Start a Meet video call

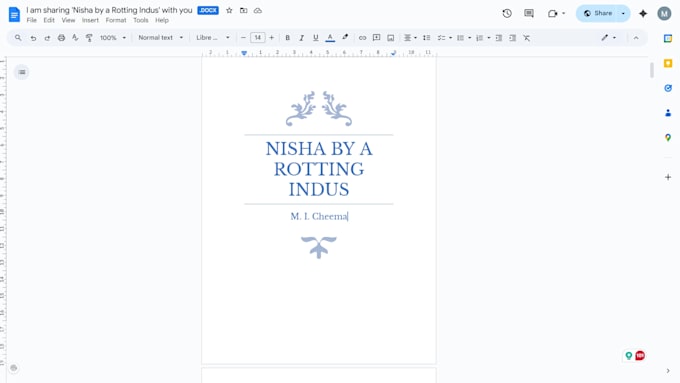[x=552, y=13]
